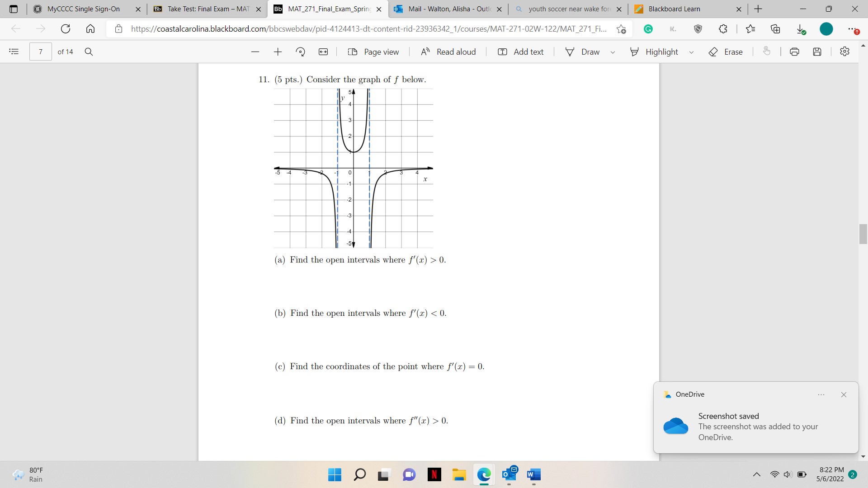Open the Page view dropdown

[373, 52]
